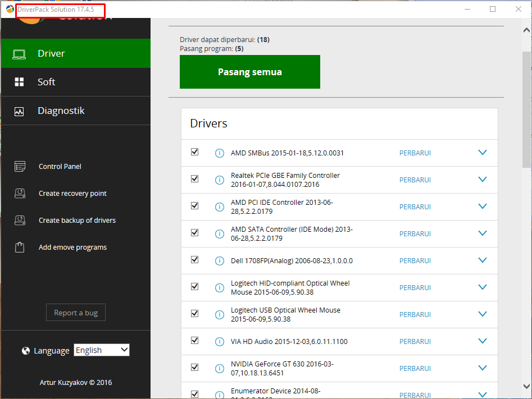Click the Control Panel icon
This screenshot has width=532, height=399.
click(20, 167)
